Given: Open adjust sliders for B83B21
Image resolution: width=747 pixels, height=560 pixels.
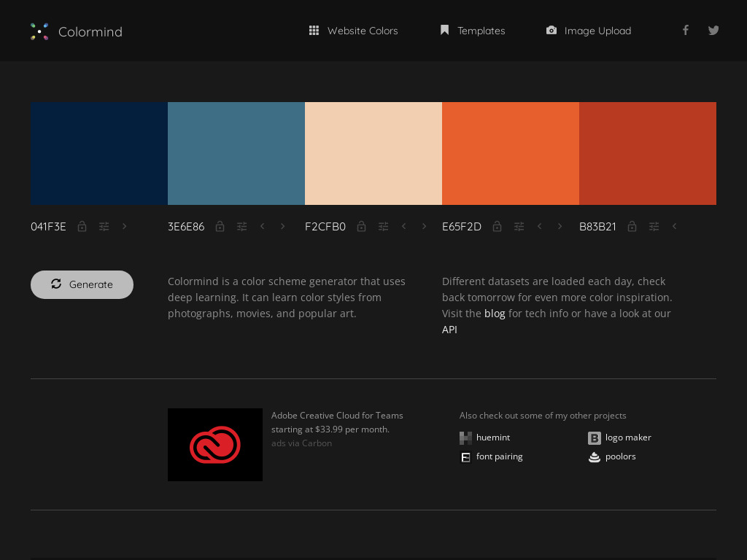Looking at the screenshot, I should pyautogui.click(x=654, y=227).
